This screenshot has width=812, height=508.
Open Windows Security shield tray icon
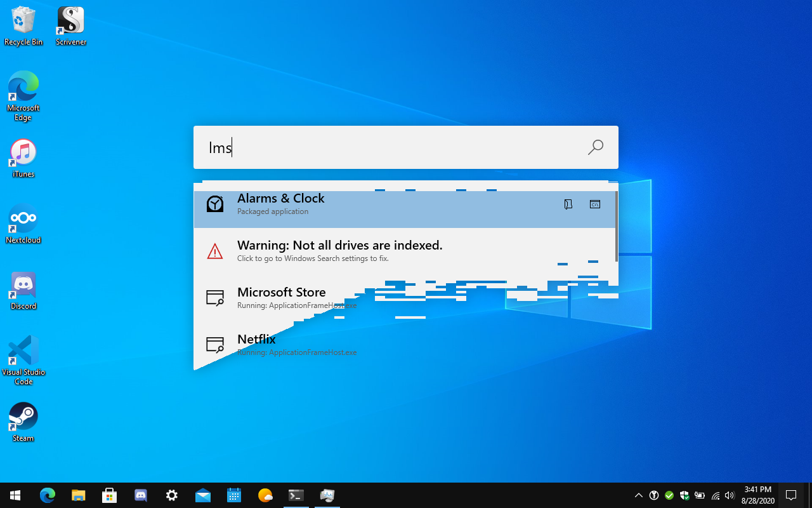tap(684, 495)
